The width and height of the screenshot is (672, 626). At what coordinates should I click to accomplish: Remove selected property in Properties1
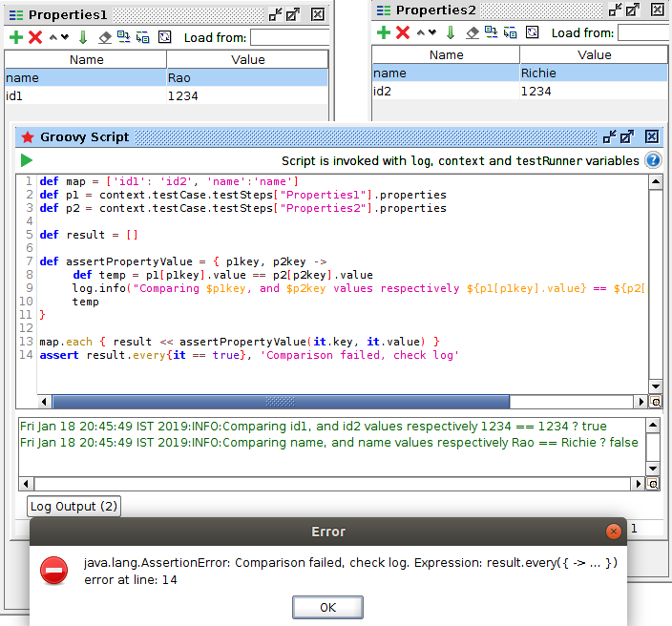tap(35, 37)
